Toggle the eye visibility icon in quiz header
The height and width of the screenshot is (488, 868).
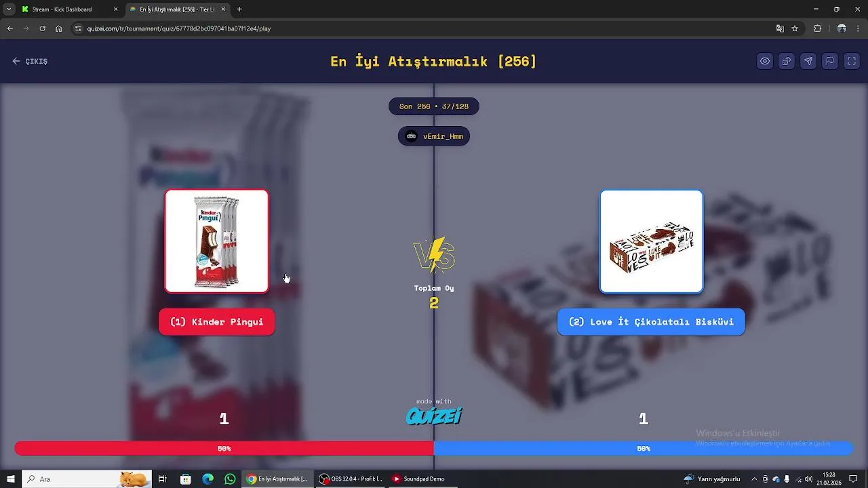[765, 61]
